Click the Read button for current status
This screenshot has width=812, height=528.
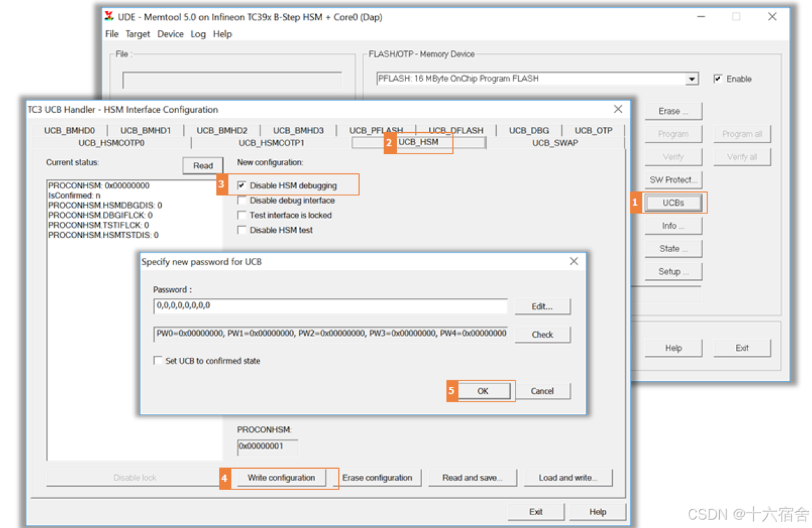coord(203,166)
